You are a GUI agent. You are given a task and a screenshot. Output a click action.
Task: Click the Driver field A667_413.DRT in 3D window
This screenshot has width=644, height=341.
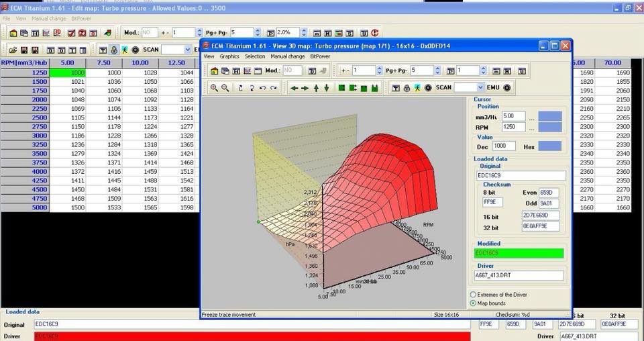[519, 275]
